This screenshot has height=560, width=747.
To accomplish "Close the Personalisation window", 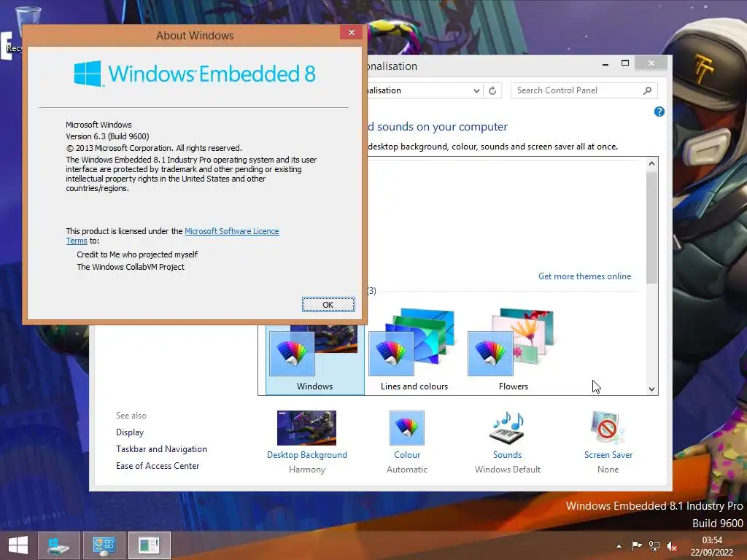I will click(x=651, y=63).
